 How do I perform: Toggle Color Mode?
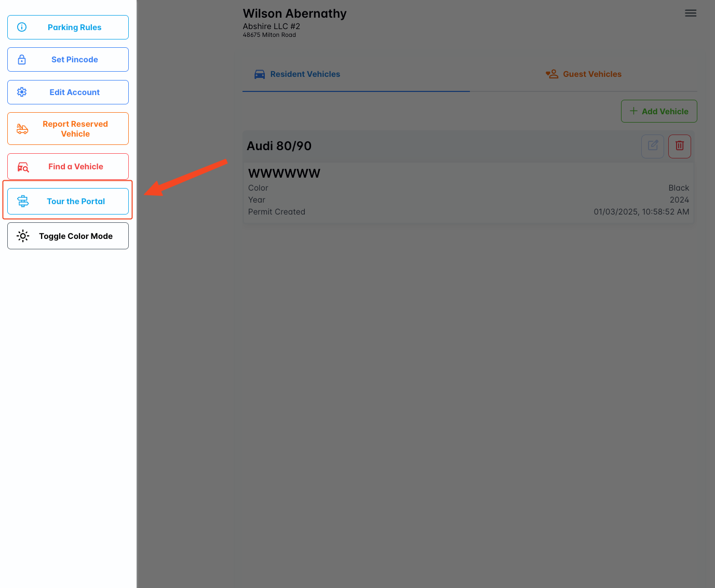[76, 236]
